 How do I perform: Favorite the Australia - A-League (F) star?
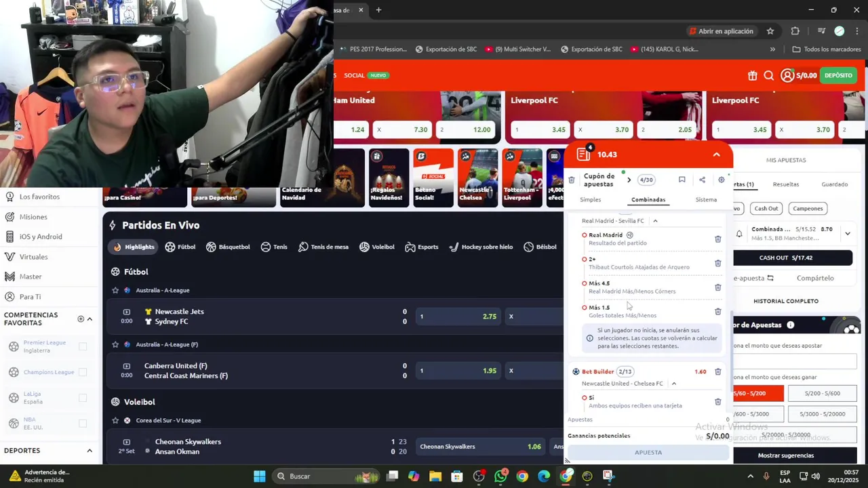pyautogui.click(x=115, y=344)
